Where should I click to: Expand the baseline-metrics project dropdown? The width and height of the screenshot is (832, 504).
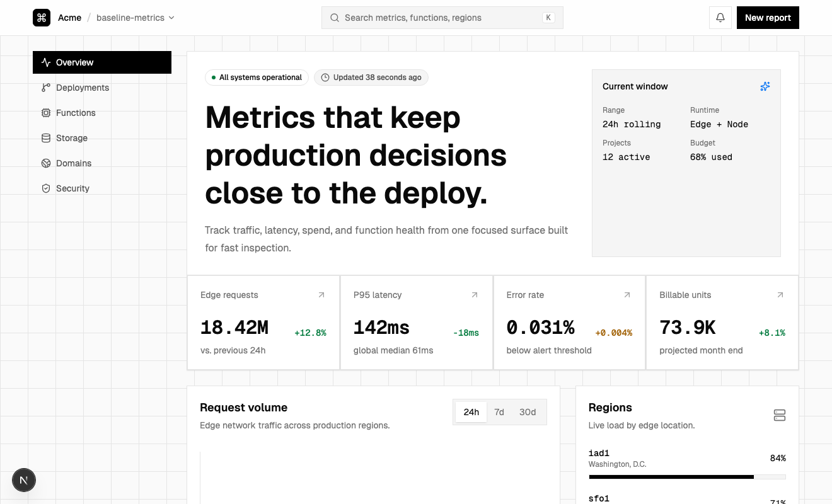(x=135, y=18)
